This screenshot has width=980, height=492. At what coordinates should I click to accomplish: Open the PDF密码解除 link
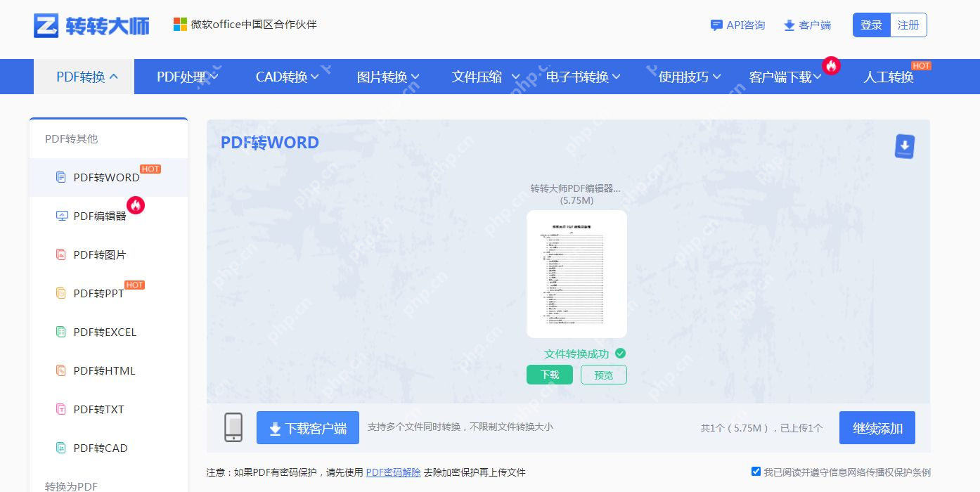tap(393, 472)
